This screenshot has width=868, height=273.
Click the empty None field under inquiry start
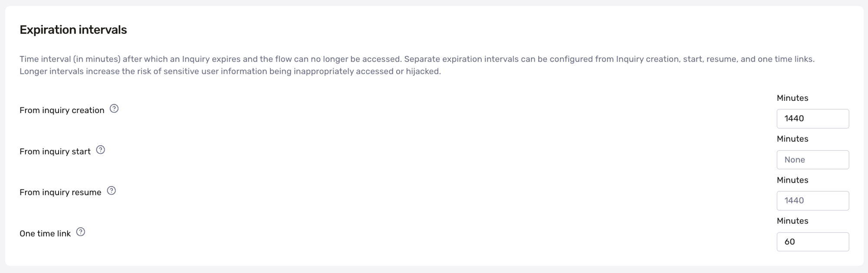click(x=812, y=160)
